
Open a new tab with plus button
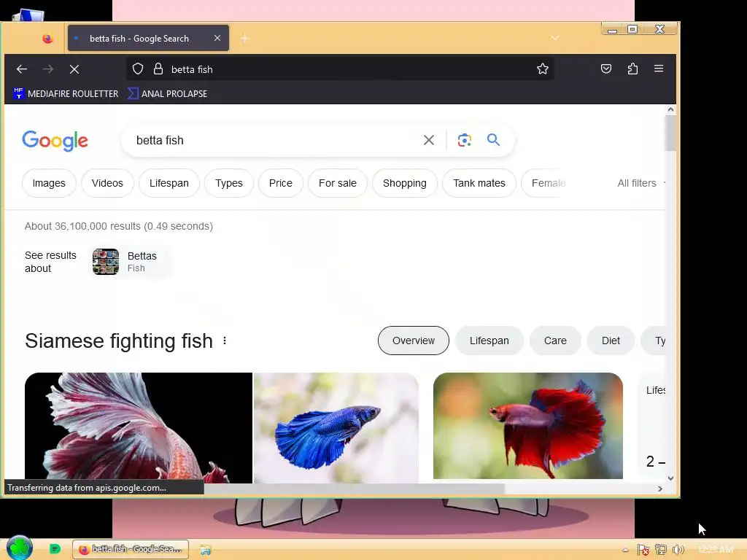(245, 38)
